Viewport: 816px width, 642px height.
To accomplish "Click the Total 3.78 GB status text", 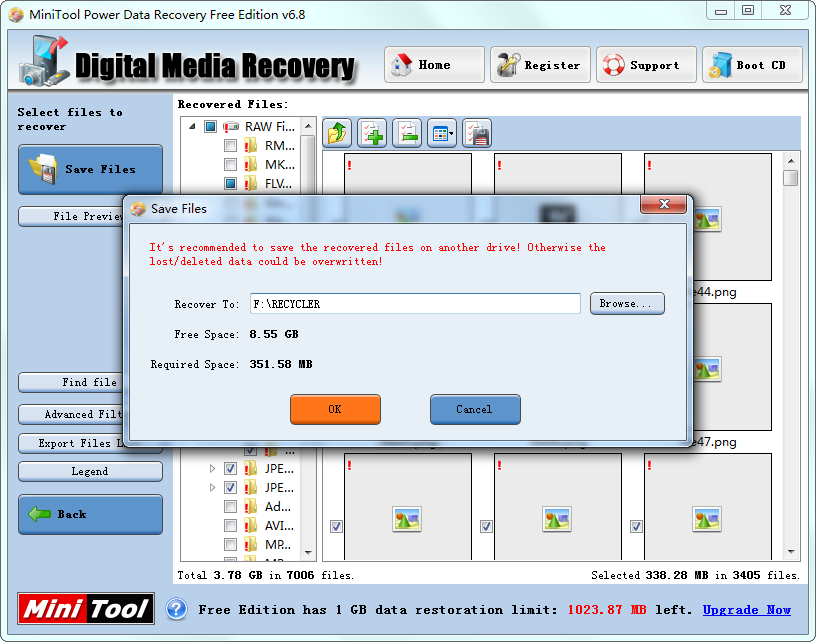I will tap(265, 575).
